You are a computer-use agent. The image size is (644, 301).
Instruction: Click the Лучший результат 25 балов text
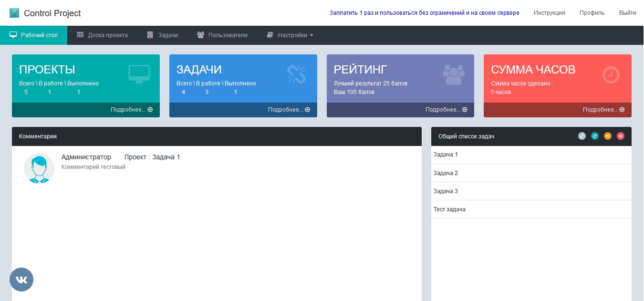371,83
